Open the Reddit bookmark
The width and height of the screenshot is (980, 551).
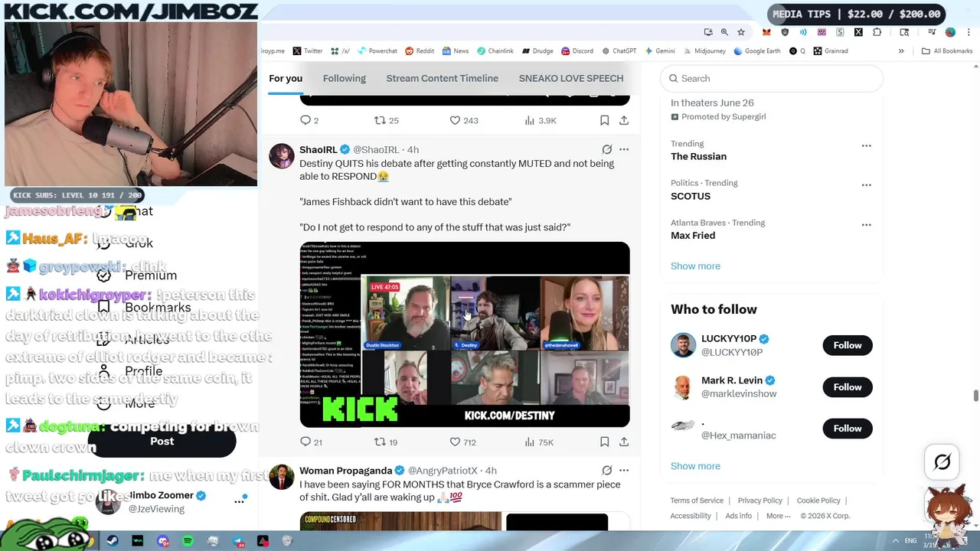click(x=419, y=51)
